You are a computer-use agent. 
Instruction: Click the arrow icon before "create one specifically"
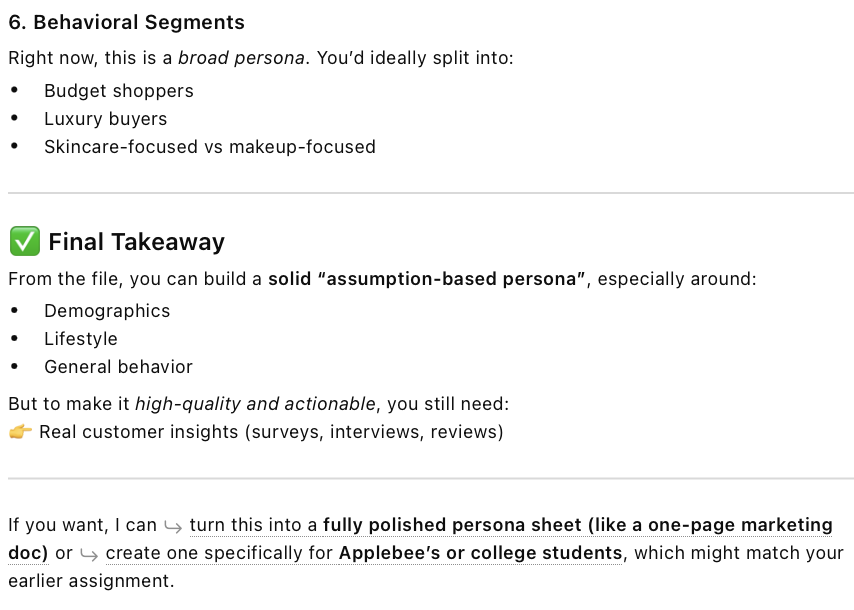[89, 553]
